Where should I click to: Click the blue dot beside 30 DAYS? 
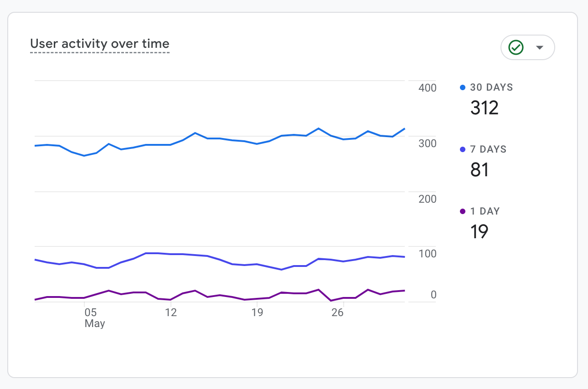[x=463, y=87]
